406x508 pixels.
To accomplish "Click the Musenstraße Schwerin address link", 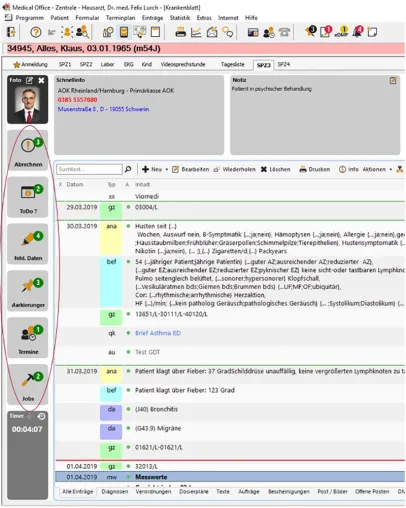I will click(103, 109).
